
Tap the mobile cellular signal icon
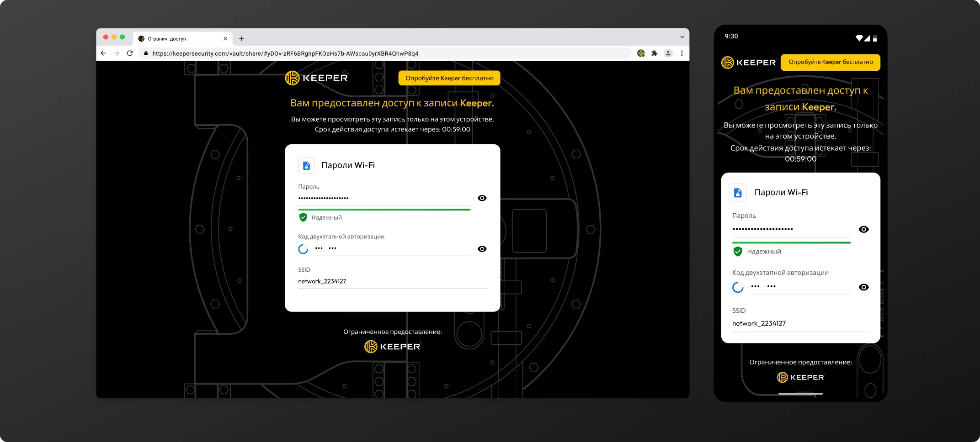coord(867,38)
